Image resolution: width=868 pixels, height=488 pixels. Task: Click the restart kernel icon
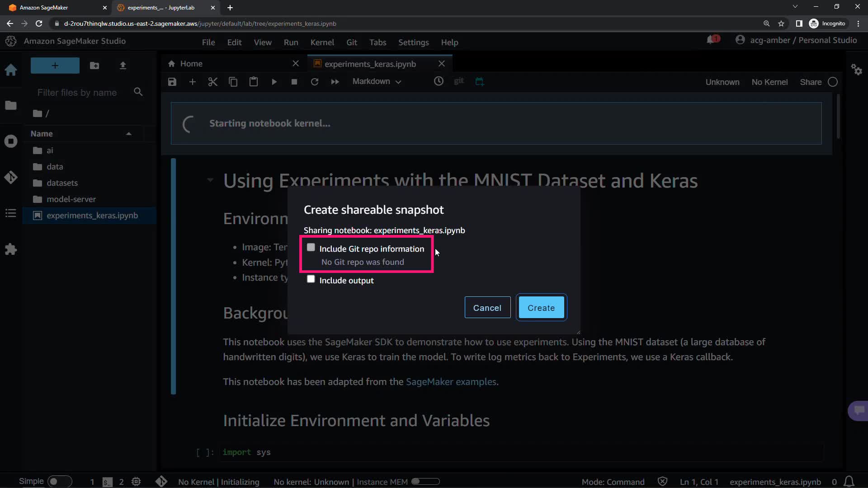(315, 82)
